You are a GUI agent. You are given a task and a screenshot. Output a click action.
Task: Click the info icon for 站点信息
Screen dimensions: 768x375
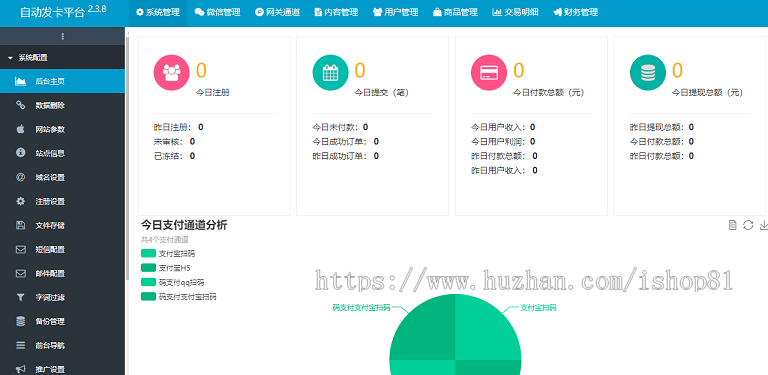21,153
